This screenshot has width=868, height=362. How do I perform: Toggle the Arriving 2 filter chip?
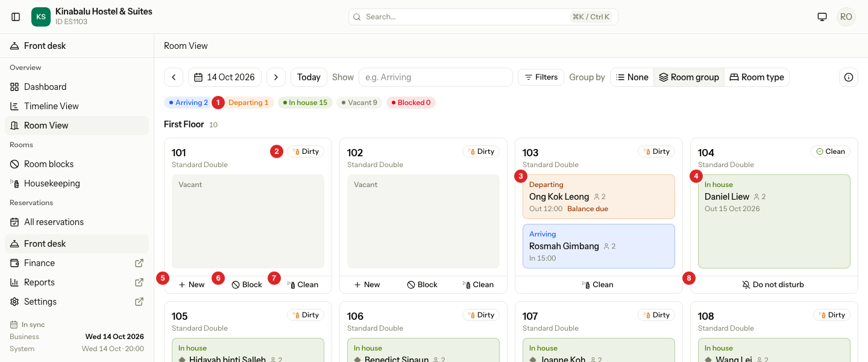189,103
